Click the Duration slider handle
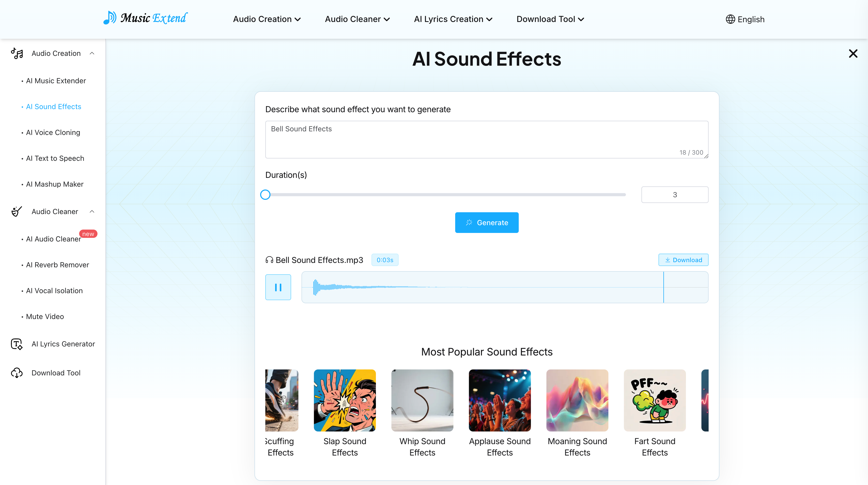The height and width of the screenshot is (485, 868). click(265, 195)
